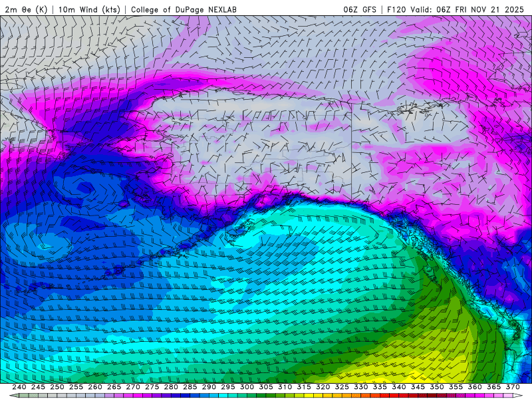The width and height of the screenshot is (532, 399).
Task: Click the 330 value on the color scale
Action: coord(361,387)
